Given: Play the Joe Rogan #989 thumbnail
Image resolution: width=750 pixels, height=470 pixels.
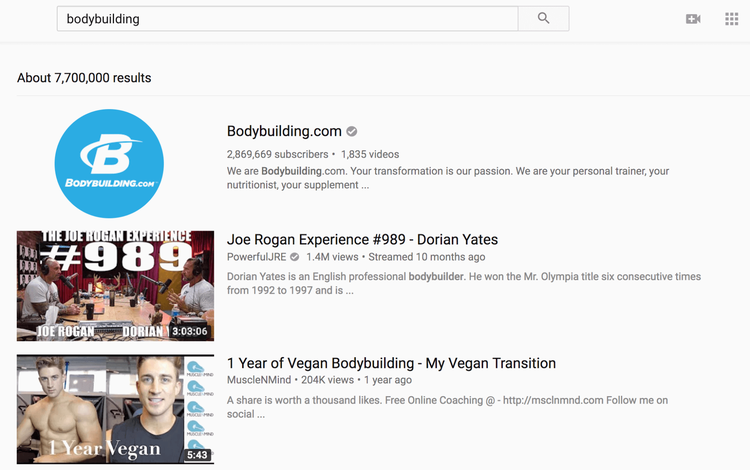Looking at the screenshot, I should point(115,285).
